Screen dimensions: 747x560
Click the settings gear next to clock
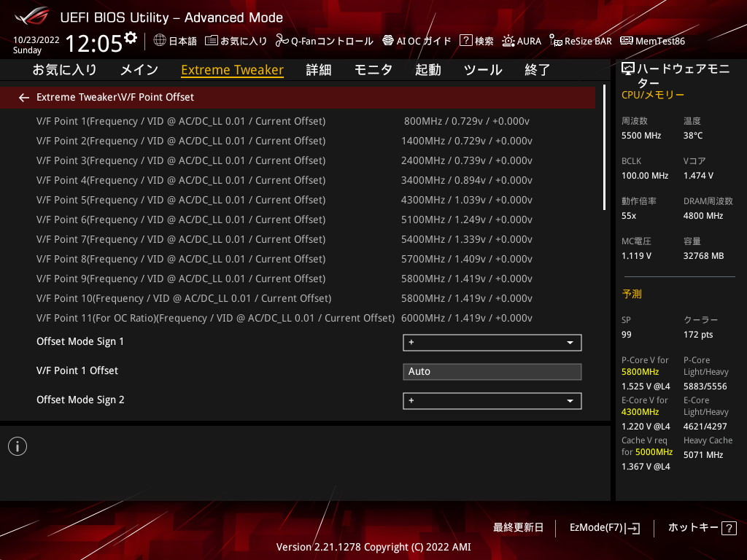pos(131,38)
